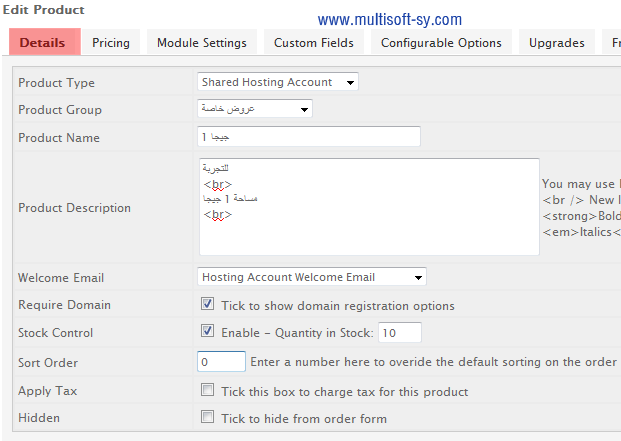
Task: Click inside the Product Description textarea
Action: pyautogui.click(x=369, y=207)
